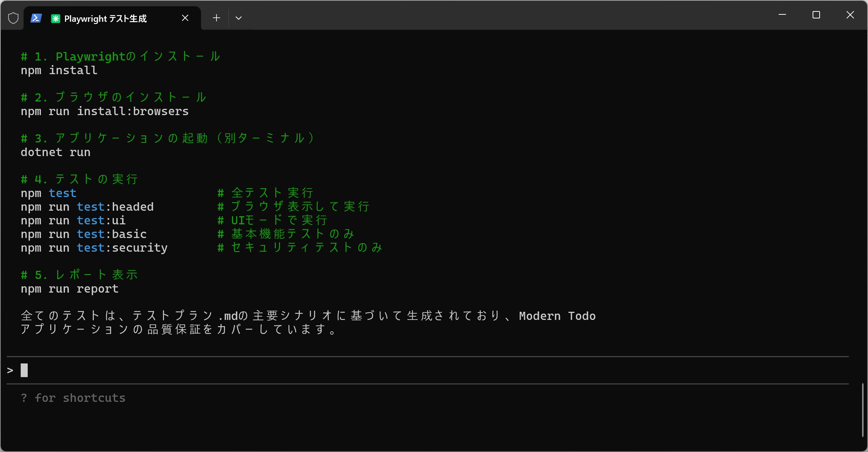Click the blue 'test' in 'npm test'
The width and height of the screenshot is (868, 452).
(62, 193)
